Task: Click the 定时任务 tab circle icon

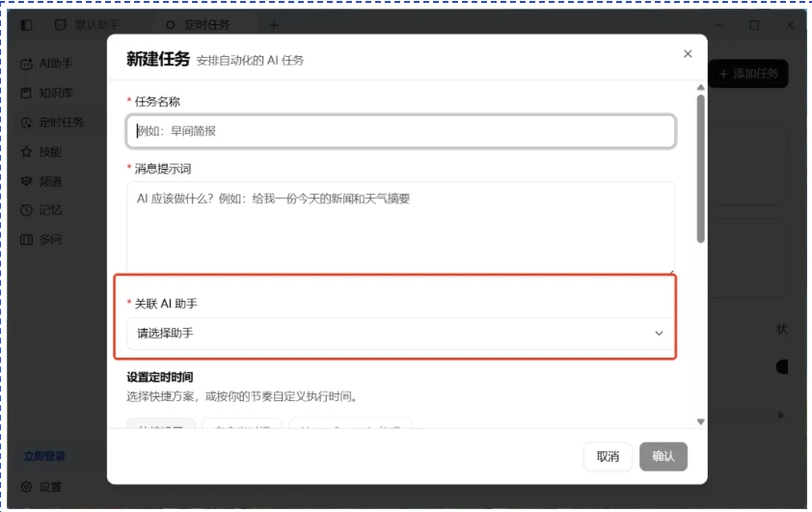Action: pyautogui.click(x=171, y=25)
